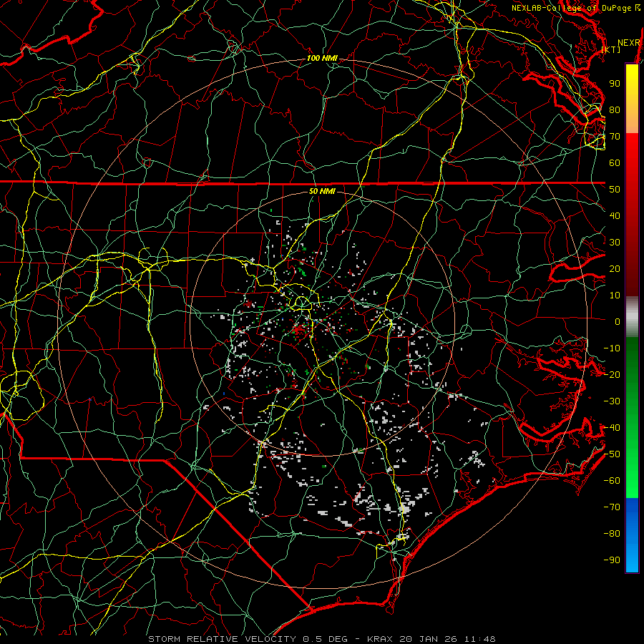Select the 70 value on velocity scale
This screenshot has height=644, width=644.
(x=615, y=137)
